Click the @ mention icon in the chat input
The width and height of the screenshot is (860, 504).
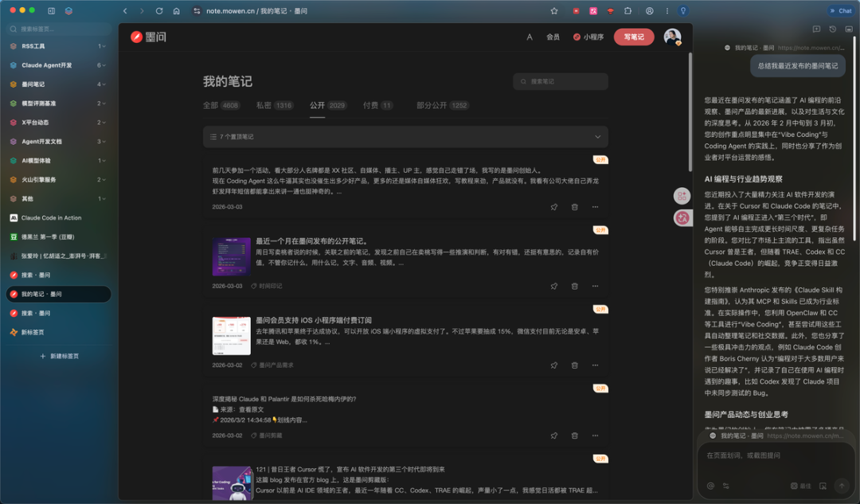[711, 486]
